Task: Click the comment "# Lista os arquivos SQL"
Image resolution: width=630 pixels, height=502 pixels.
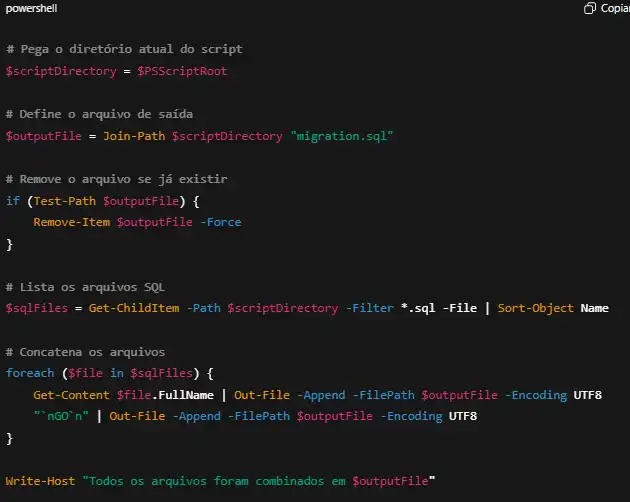Action: 86,287
